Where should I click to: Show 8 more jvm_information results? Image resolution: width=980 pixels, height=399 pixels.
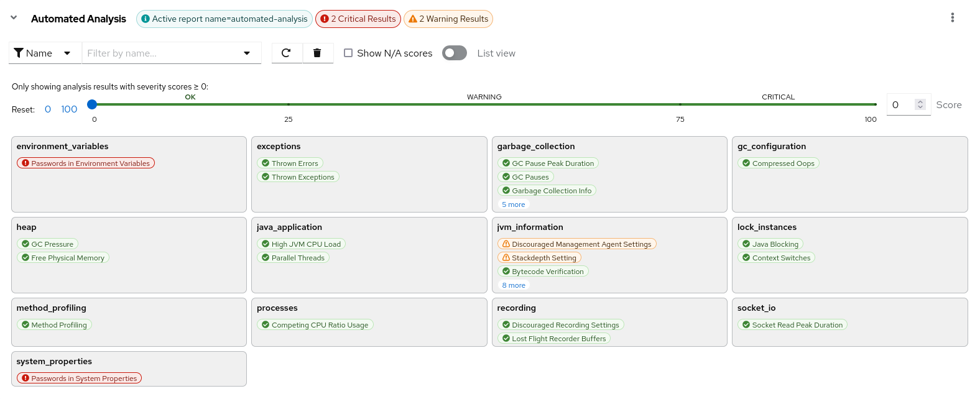[x=513, y=285]
